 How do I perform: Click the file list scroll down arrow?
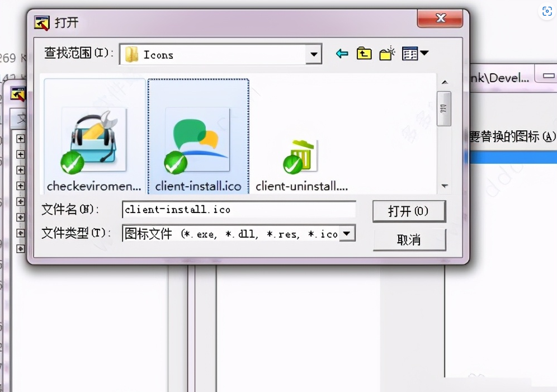[x=445, y=186]
